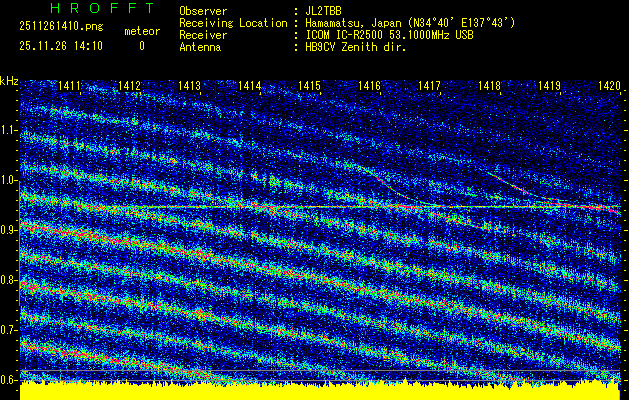This screenshot has height=400, width=629.
Task: Click the meteor count value 0
Action: [x=141, y=45]
